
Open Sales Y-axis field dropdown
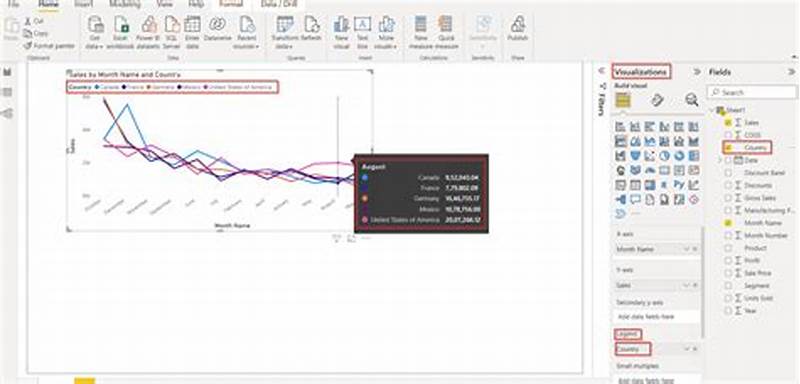[687, 285]
